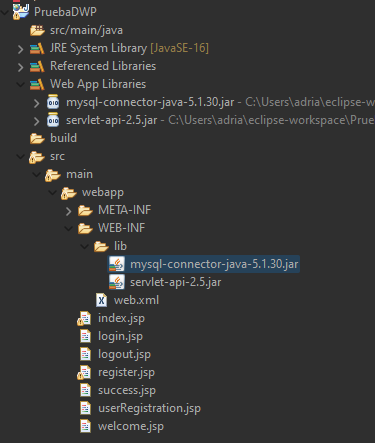Click the mysql-connector jar file icon in lib

click(117, 264)
